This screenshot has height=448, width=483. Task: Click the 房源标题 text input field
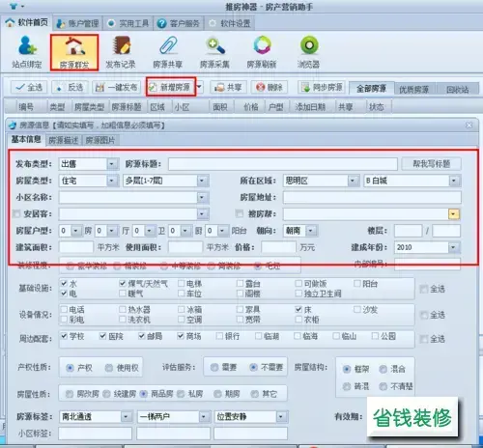point(283,164)
